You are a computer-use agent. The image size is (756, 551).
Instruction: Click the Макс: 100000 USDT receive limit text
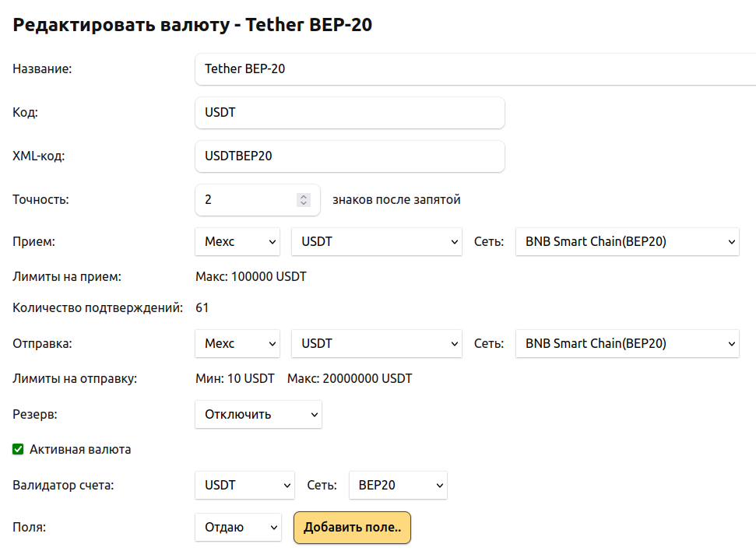click(x=251, y=276)
